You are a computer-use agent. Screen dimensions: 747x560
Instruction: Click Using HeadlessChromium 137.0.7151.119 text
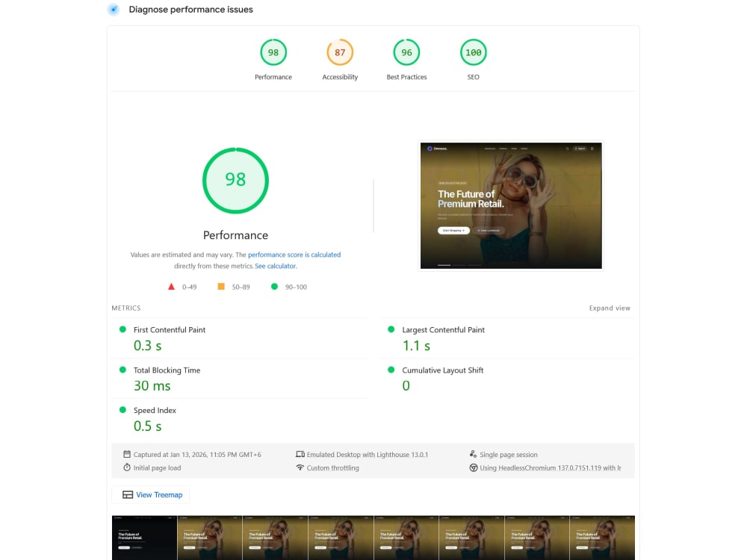[551, 468]
